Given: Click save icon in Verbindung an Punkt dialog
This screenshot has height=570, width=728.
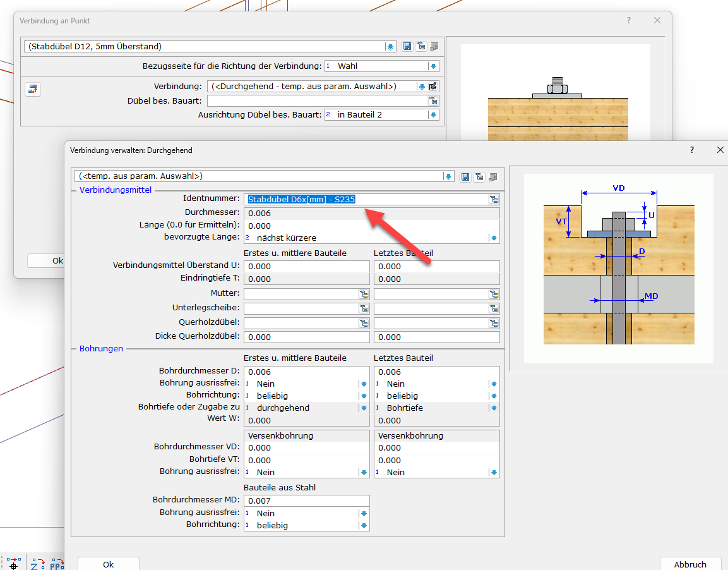Looking at the screenshot, I should [407, 46].
